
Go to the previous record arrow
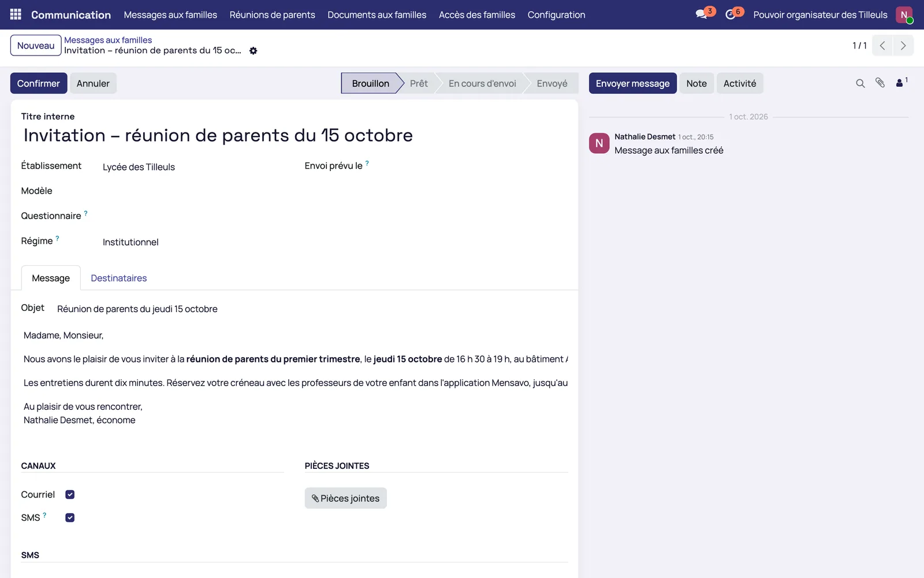[x=882, y=46]
